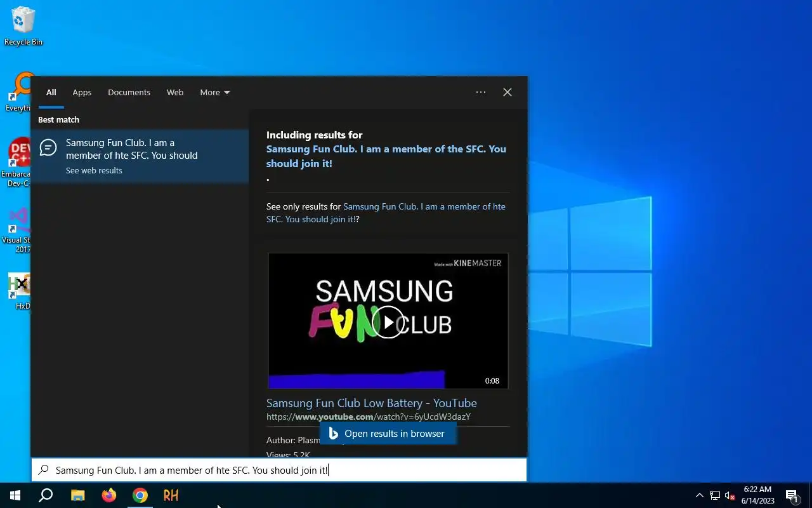Open the Recycle Bin desktop icon
The width and height of the screenshot is (812, 508).
23,27
